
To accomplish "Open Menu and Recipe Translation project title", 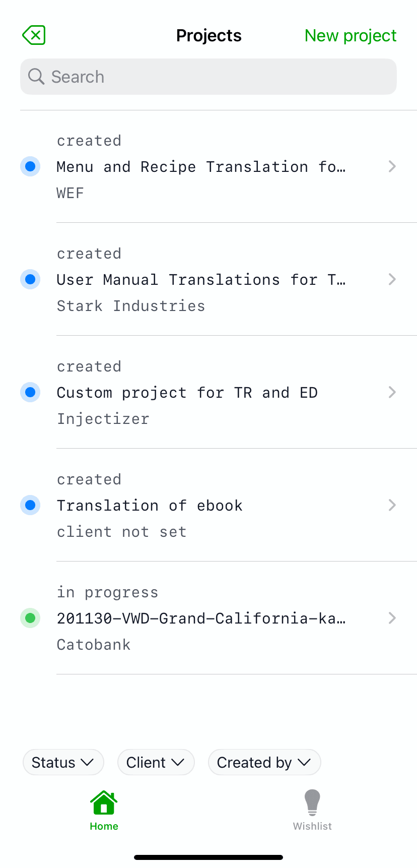I will tap(200, 167).
